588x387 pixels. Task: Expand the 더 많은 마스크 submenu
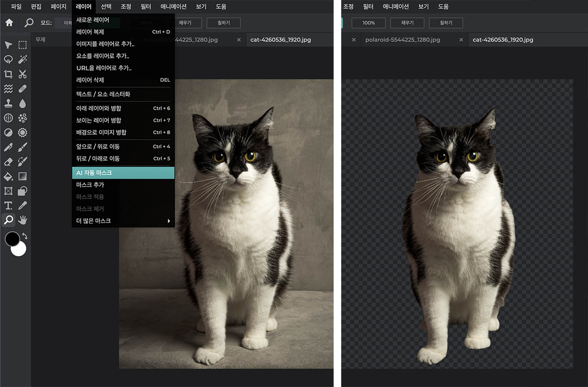pyautogui.click(x=123, y=221)
